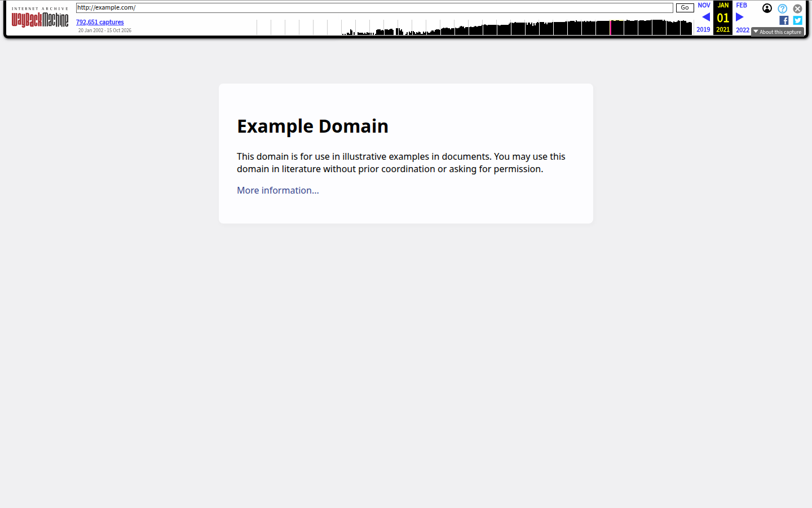Click the pink current-capture marker on sparkline
This screenshot has height=508, width=812.
click(x=610, y=27)
